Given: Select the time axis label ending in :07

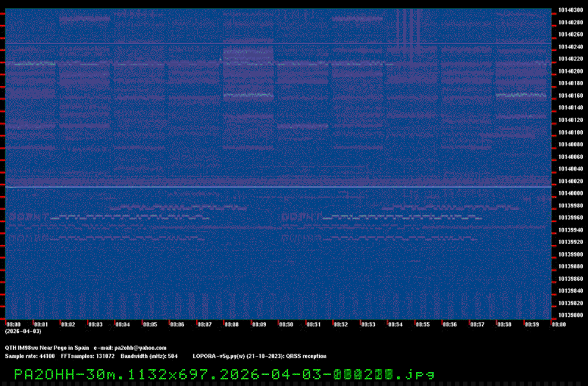Looking at the screenshot, I should coord(204,324).
